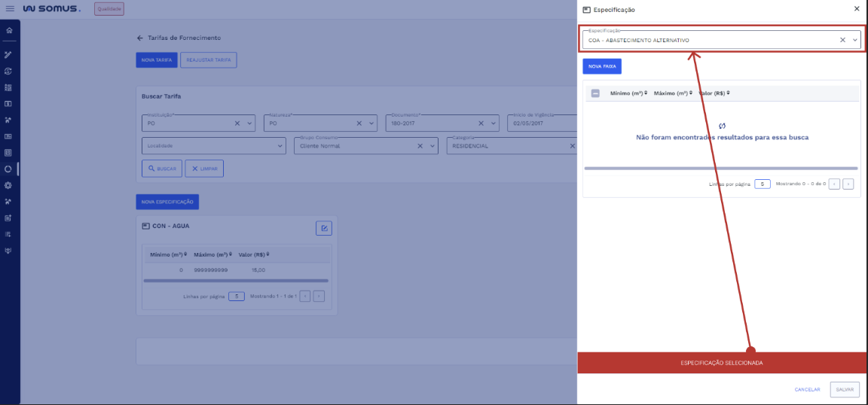Click the gear icon in left sidebar
This screenshot has width=868, height=405.
coord(8,185)
